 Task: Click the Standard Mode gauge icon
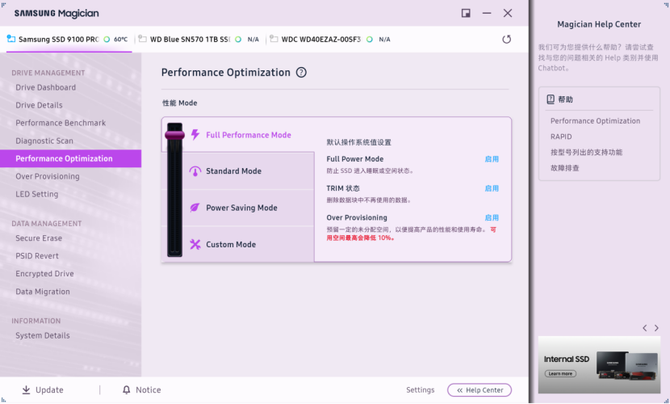coord(195,171)
